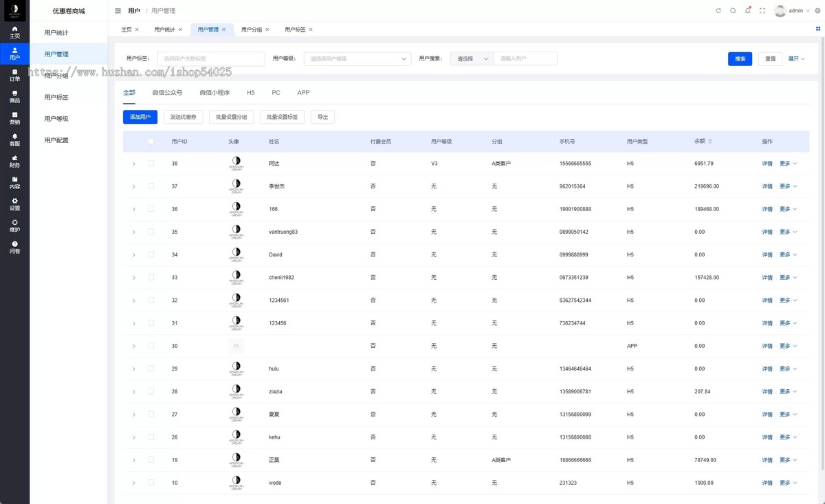
Task: Expand more filters with 展开
Action: [796, 59]
